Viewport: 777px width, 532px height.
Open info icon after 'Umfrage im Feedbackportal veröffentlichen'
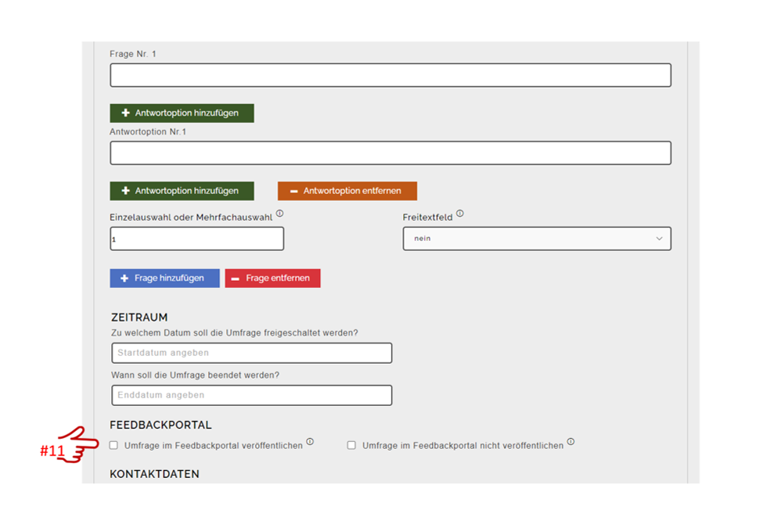[x=310, y=442]
